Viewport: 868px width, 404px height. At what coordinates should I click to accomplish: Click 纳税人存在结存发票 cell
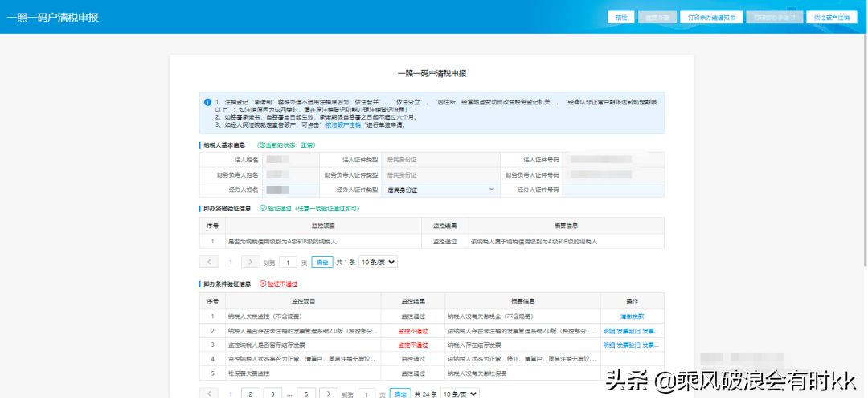click(x=522, y=345)
